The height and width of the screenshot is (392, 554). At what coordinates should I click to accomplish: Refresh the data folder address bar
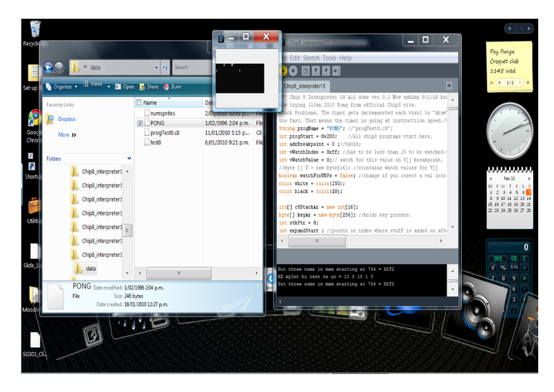pyautogui.click(x=165, y=67)
